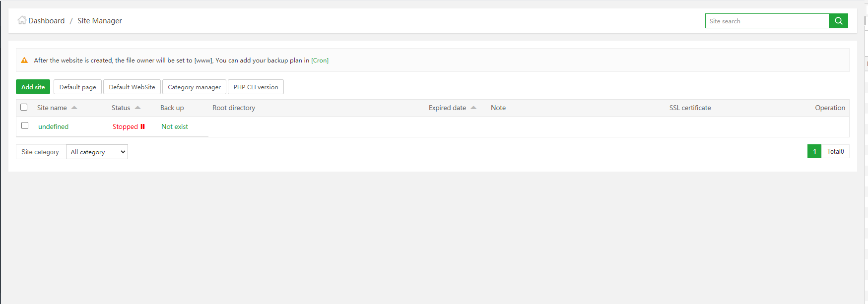Click the Dashboard home icon
868x304 pixels.
[22, 20]
